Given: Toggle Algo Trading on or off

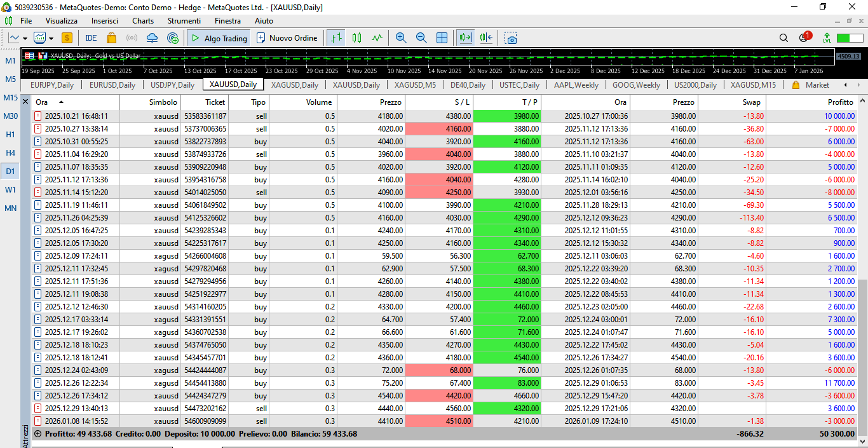Looking at the screenshot, I should (219, 38).
